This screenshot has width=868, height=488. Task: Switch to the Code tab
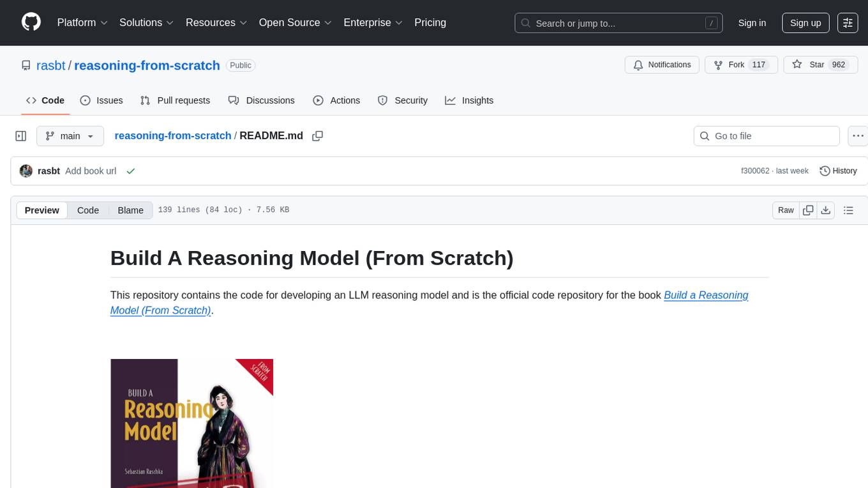45,100
